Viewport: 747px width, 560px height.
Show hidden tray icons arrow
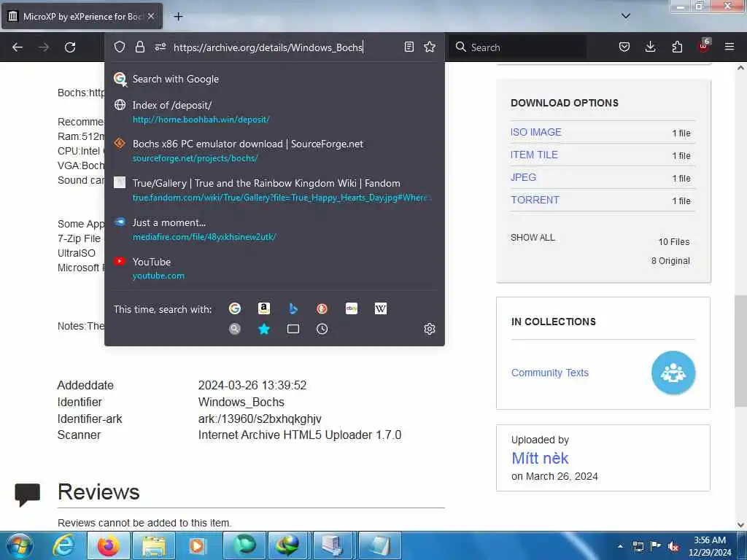620,546
